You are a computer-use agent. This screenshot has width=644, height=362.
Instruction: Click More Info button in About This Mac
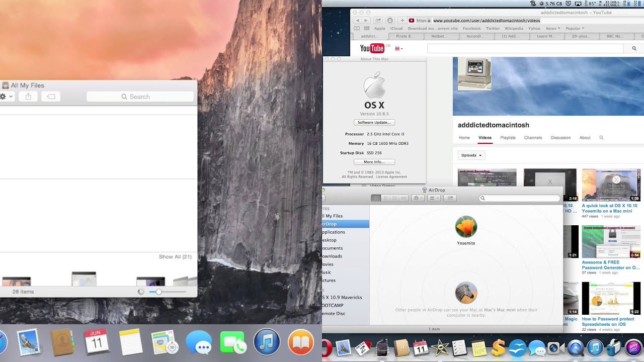pos(374,162)
